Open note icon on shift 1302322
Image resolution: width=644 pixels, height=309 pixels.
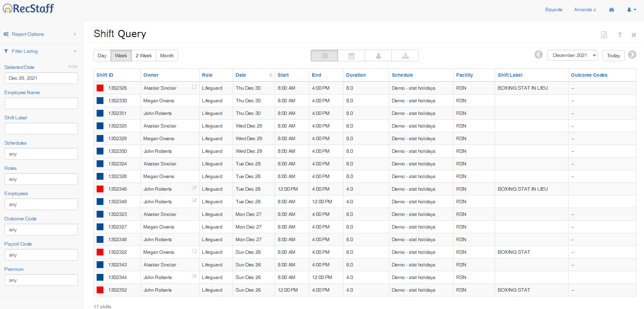194,251
